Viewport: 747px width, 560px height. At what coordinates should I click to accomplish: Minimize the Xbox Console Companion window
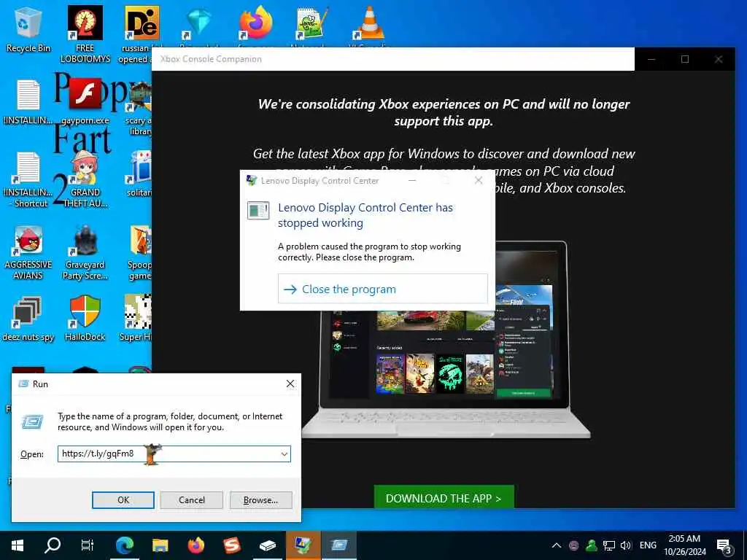(x=651, y=59)
